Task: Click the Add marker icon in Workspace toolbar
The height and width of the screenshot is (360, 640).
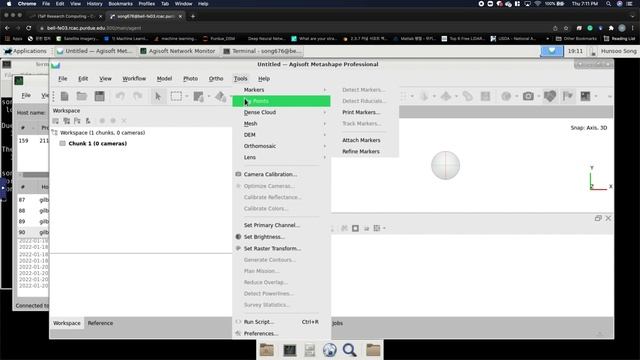Action: click(88, 121)
